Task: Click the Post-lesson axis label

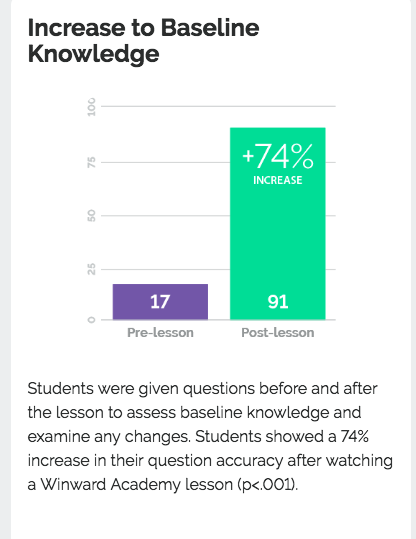Action: click(x=278, y=333)
